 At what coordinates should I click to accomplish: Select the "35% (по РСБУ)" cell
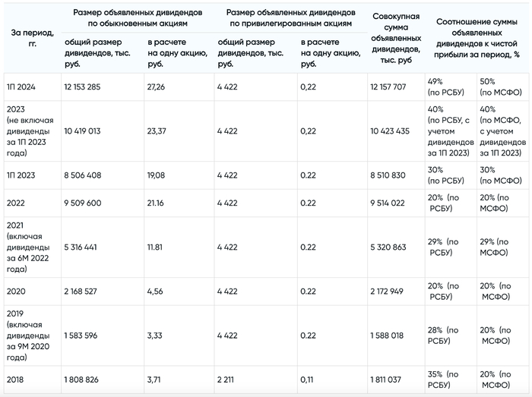(x=445, y=379)
